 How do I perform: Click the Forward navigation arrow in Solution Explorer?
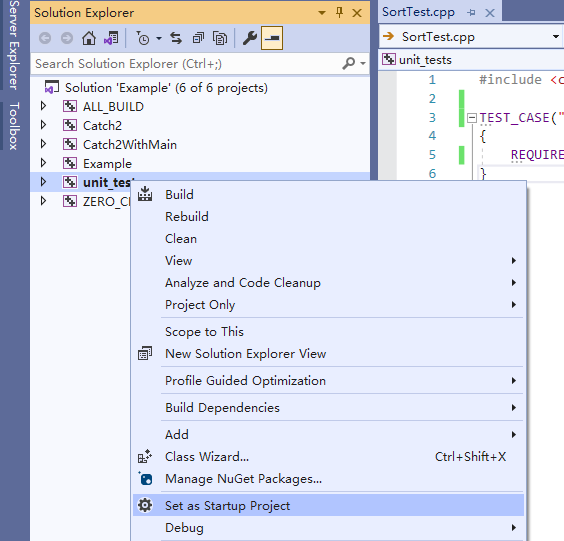tap(67, 38)
